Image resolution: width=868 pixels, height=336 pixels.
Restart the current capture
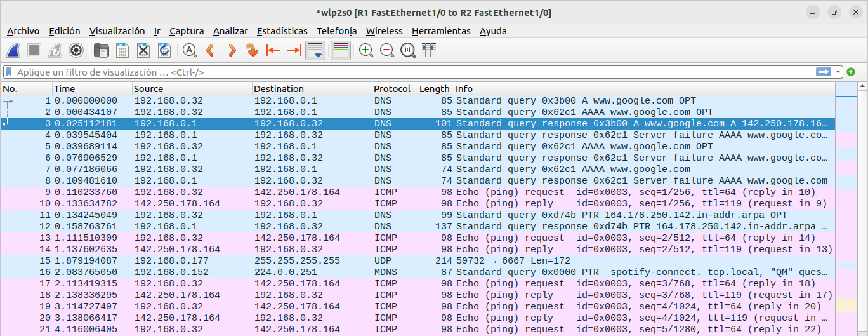point(55,50)
